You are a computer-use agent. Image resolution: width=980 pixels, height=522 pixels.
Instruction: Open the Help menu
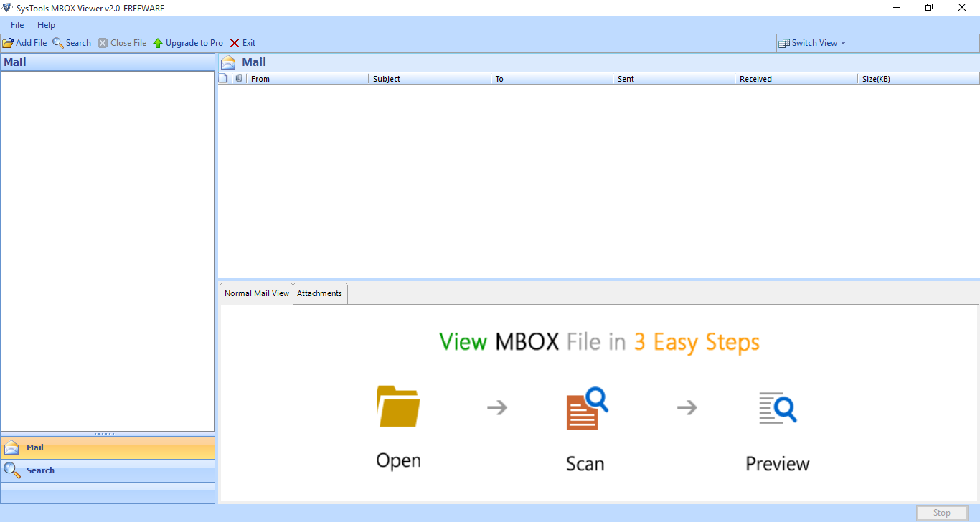point(46,25)
